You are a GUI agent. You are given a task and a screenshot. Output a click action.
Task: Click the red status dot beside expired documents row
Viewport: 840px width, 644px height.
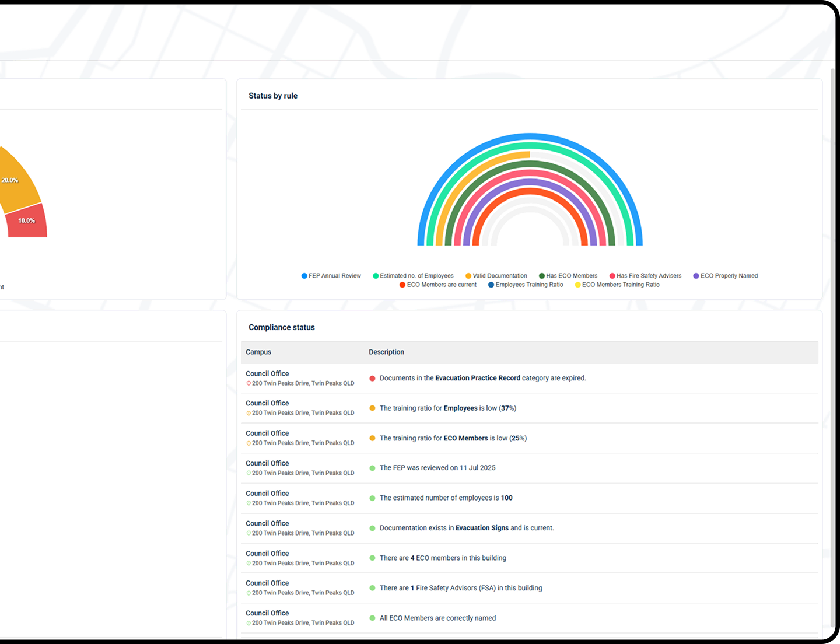[372, 378]
